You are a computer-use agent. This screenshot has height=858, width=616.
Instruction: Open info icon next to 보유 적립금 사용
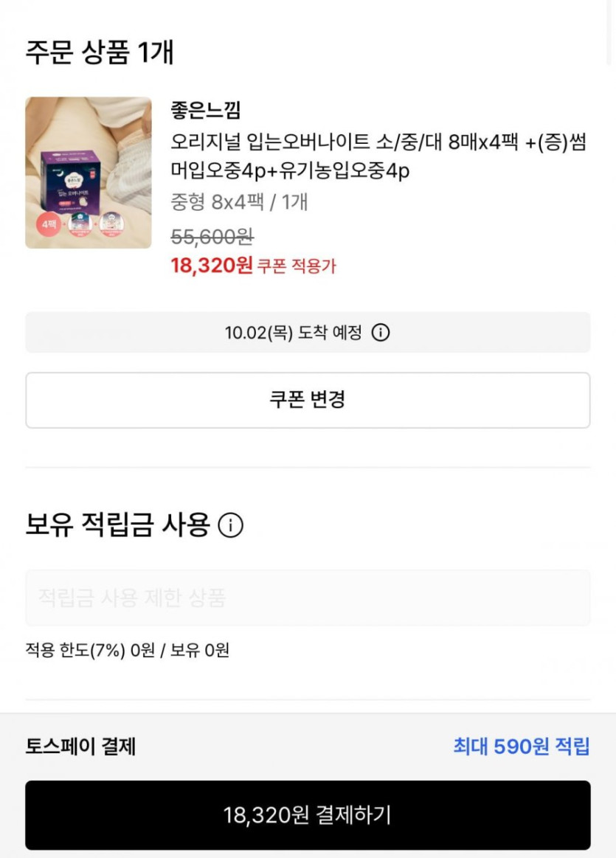pyautogui.click(x=230, y=526)
